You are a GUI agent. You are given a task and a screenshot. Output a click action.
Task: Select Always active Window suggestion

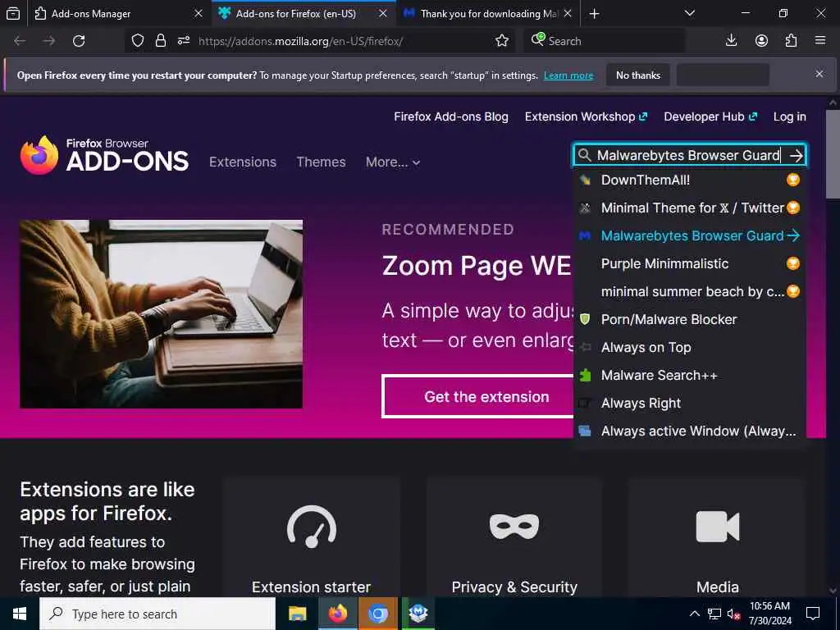pos(689,431)
